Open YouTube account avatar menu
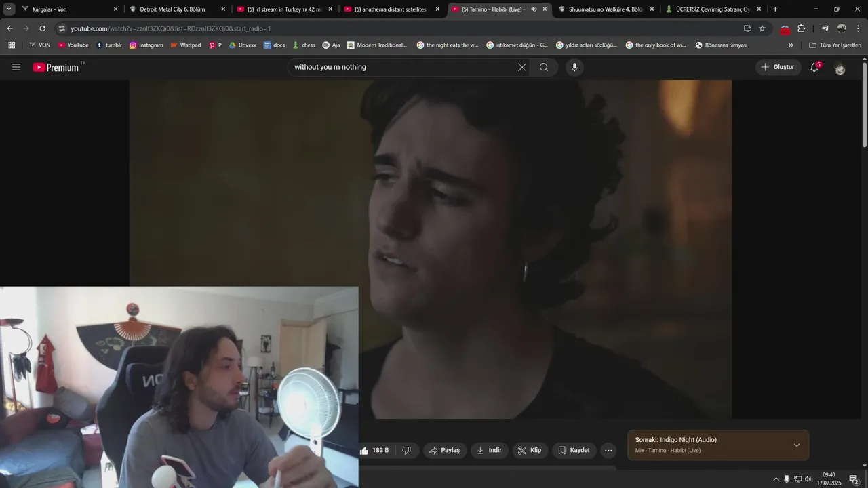The image size is (868, 488). 840,68
